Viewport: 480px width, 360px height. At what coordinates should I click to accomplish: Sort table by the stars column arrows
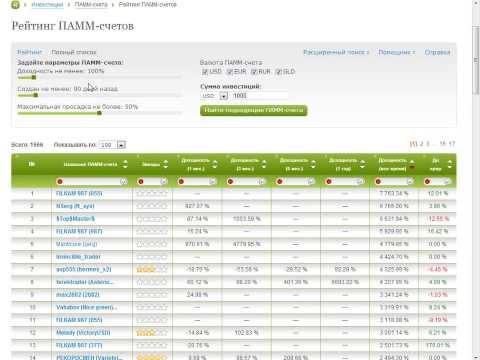point(165,164)
